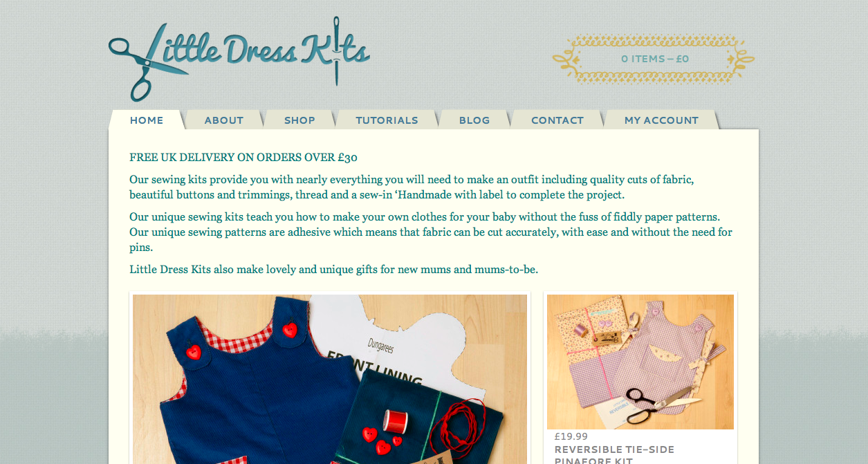Open the pinafore kit product thumbnail
868x464 pixels.
click(x=640, y=362)
